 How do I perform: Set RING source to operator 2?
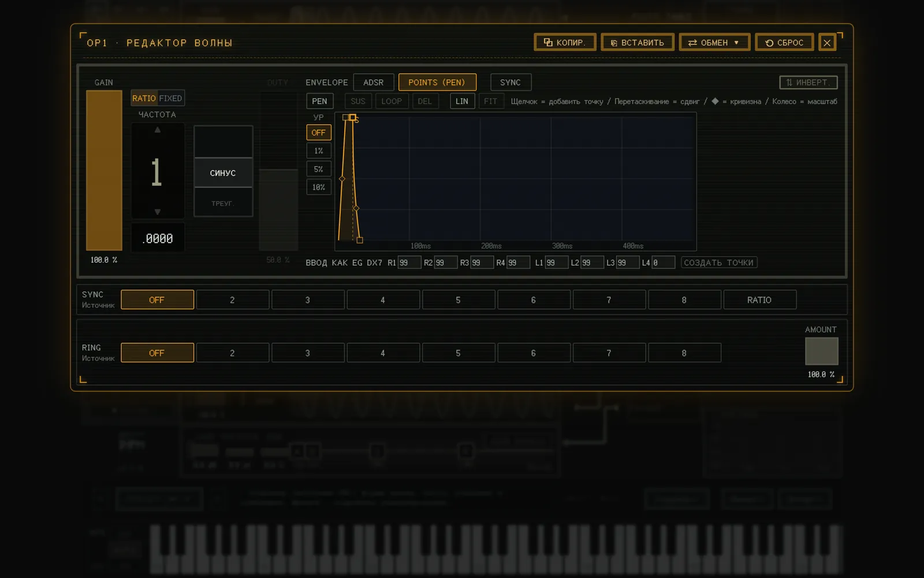232,353
